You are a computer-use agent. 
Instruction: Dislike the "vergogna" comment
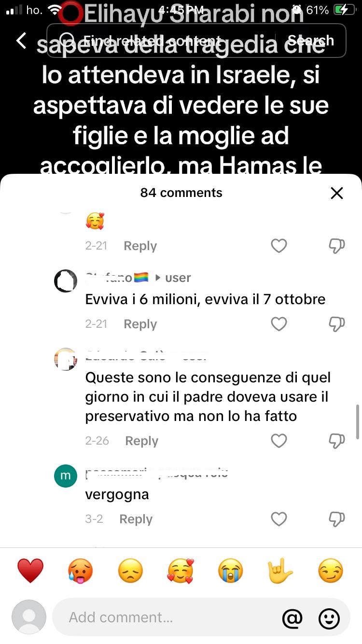click(x=336, y=519)
